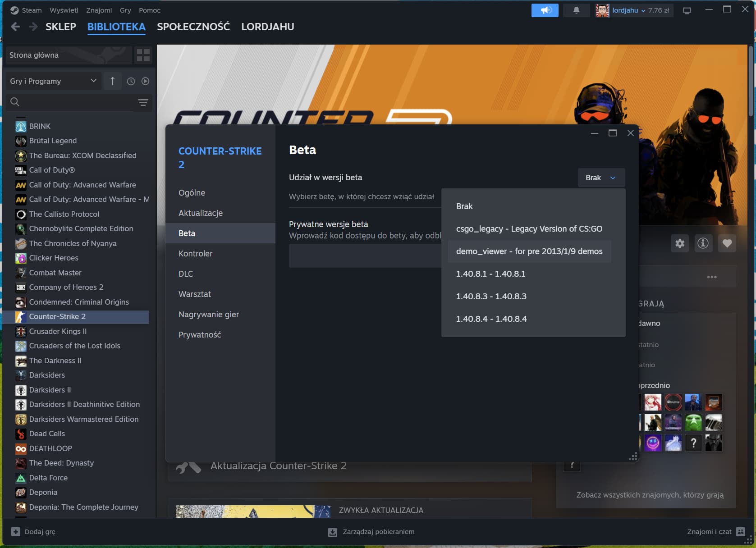Show game info icon
Screen dimensions: 756x548
pos(703,243)
